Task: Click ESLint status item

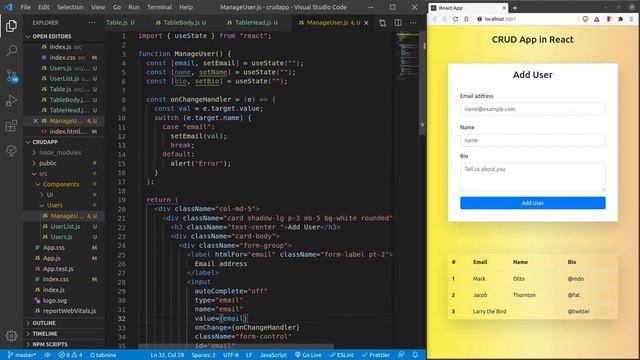Action: (x=342, y=355)
